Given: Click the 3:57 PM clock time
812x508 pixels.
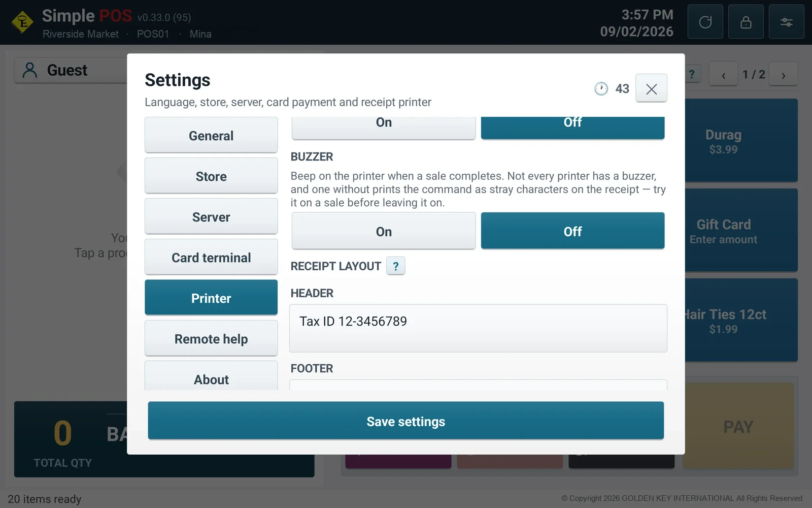Looking at the screenshot, I should pos(648,14).
